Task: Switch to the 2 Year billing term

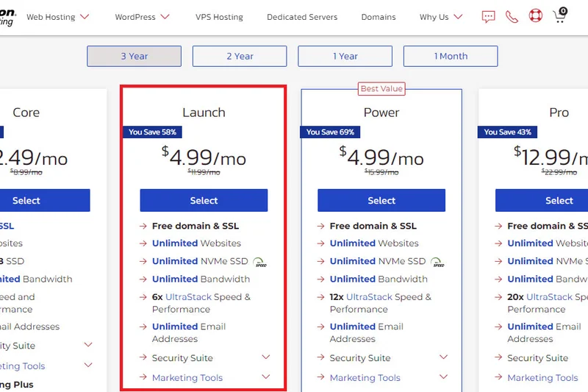Action: [240, 57]
